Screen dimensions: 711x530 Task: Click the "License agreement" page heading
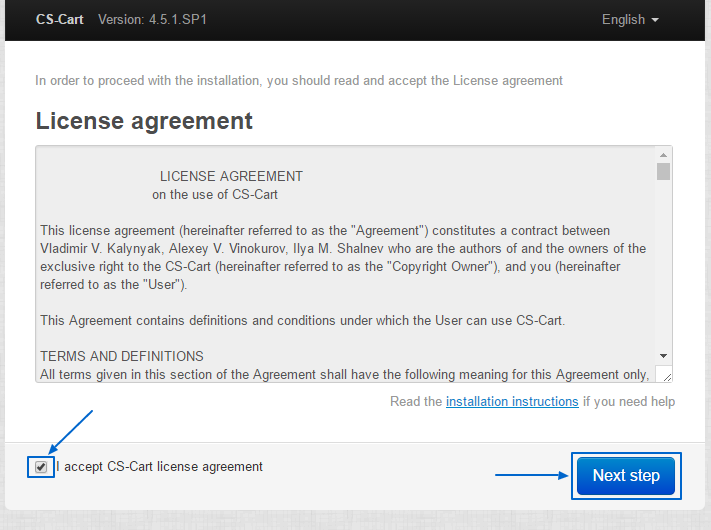click(144, 121)
